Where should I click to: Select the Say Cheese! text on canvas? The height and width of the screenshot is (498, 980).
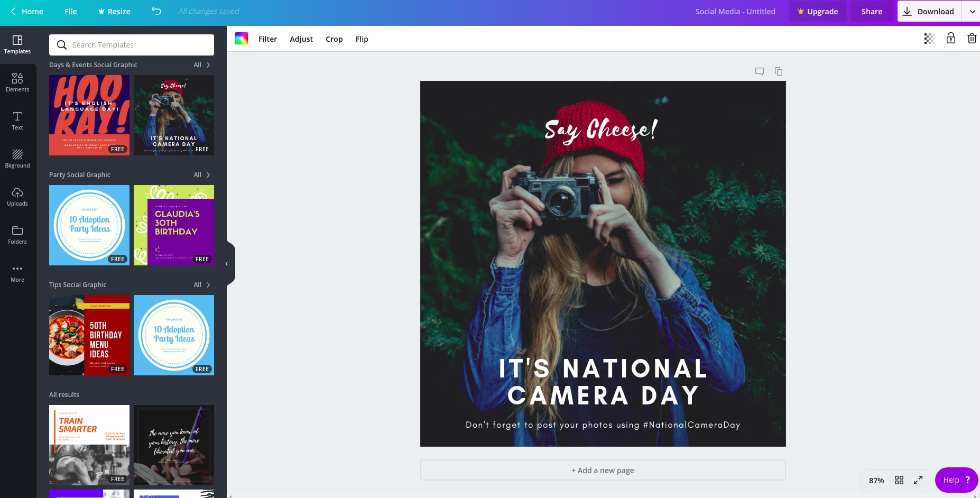click(602, 130)
